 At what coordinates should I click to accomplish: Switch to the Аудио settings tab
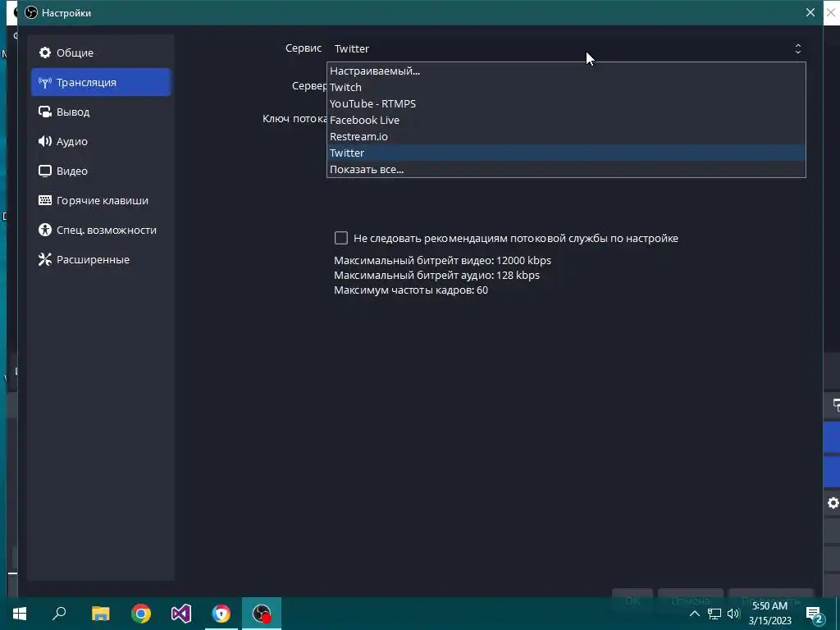(101, 141)
